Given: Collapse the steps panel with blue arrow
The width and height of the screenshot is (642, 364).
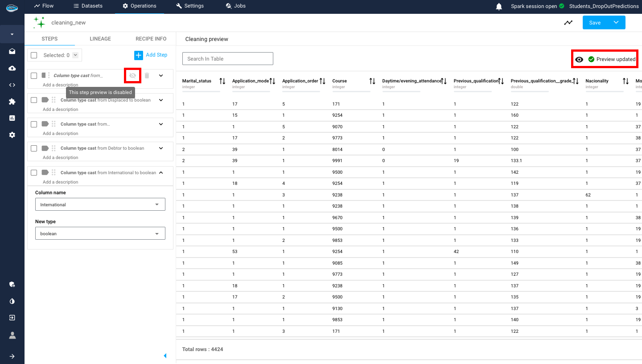Looking at the screenshot, I should point(165,356).
